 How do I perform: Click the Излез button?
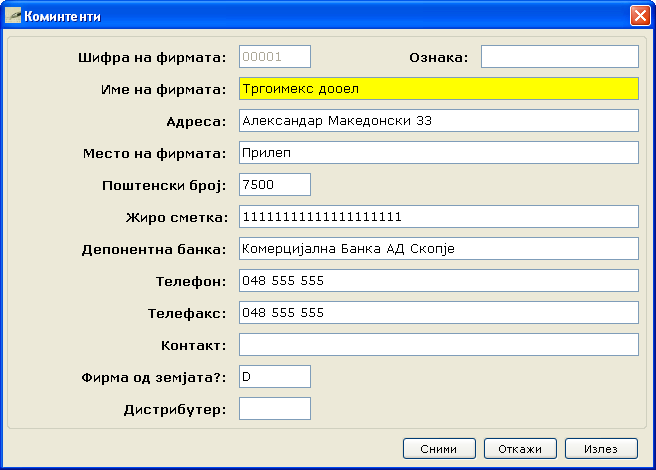coord(601,448)
